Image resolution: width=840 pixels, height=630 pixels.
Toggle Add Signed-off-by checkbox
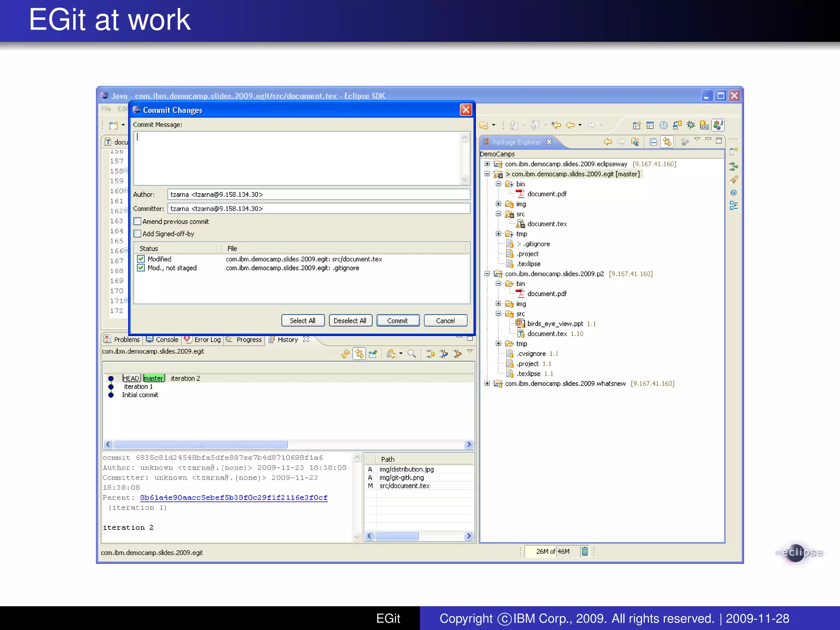coord(137,234)
